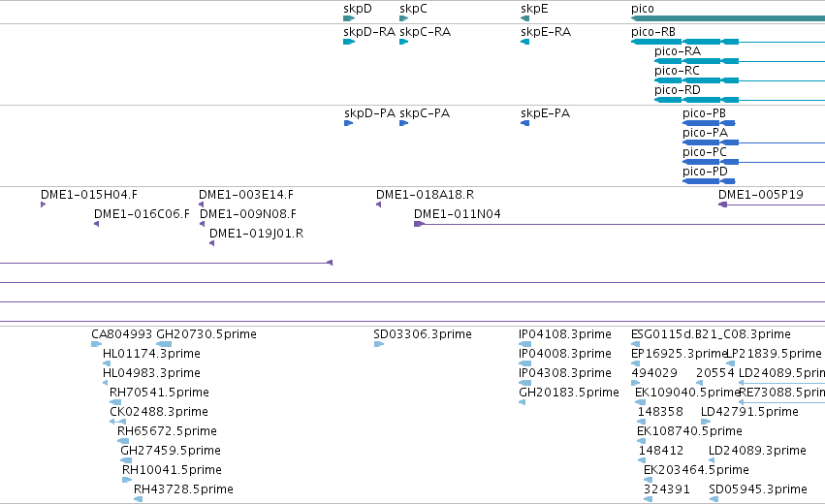
Task: Select EST EP16925.3prime
Action: (679, 354)
